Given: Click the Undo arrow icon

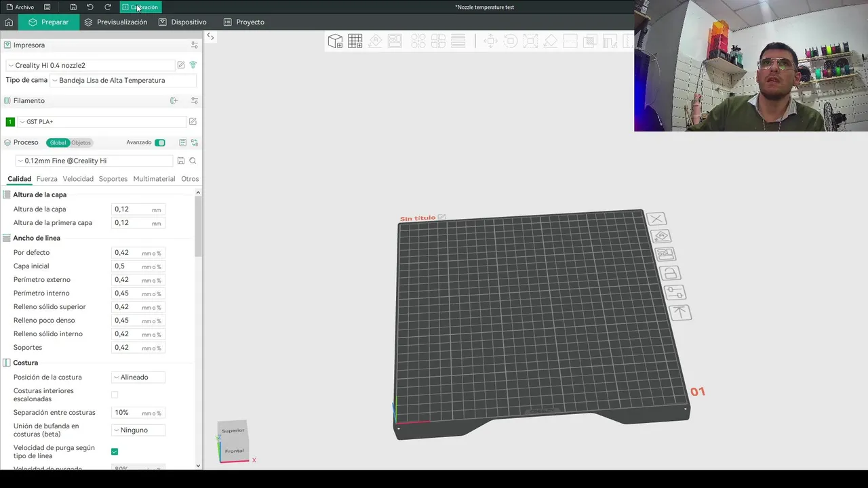Looking at the screenshot, I should (90, 7).
